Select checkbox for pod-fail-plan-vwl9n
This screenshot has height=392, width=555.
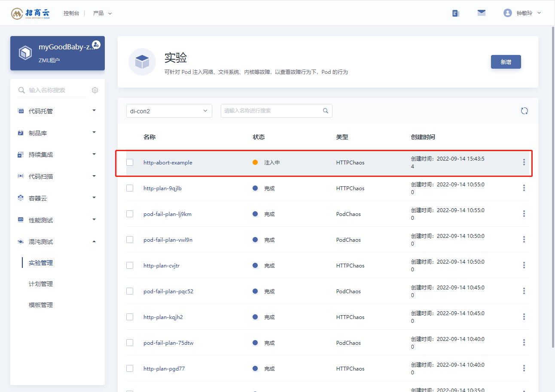130,240
